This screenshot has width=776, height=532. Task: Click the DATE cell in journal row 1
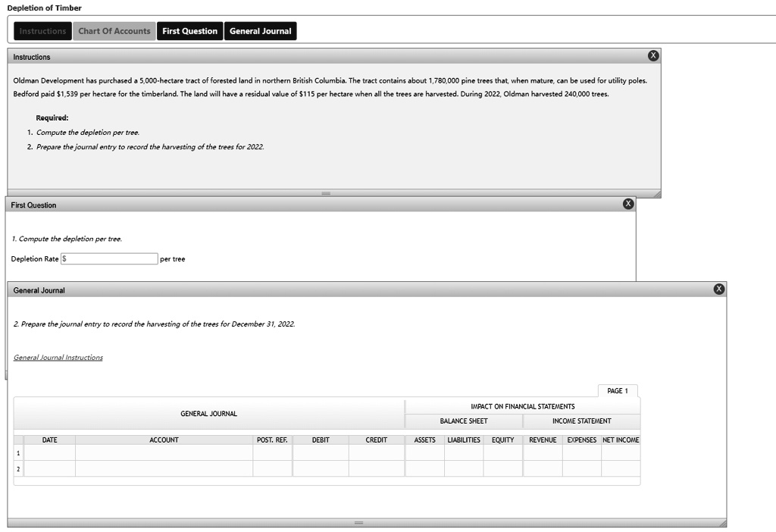(49, 452)
